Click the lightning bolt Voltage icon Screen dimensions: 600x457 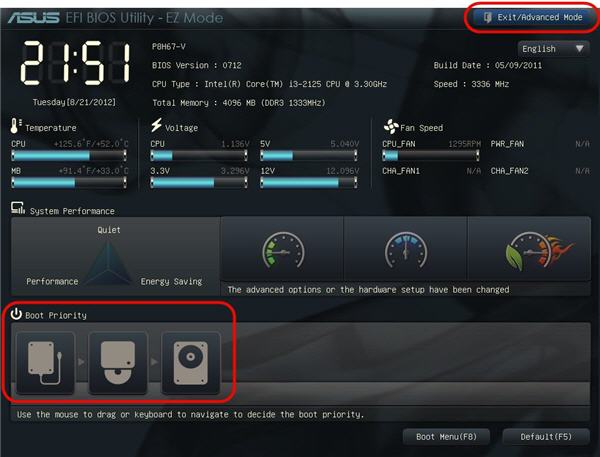point(156,125)
